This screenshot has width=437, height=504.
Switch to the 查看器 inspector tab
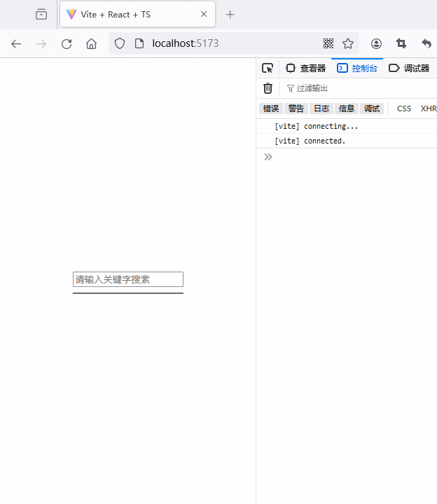click(306, 68)
